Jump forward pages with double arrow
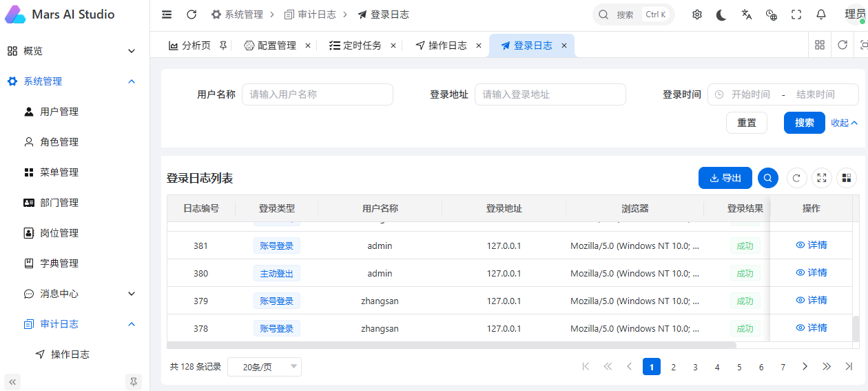 (x=827, y=367)
